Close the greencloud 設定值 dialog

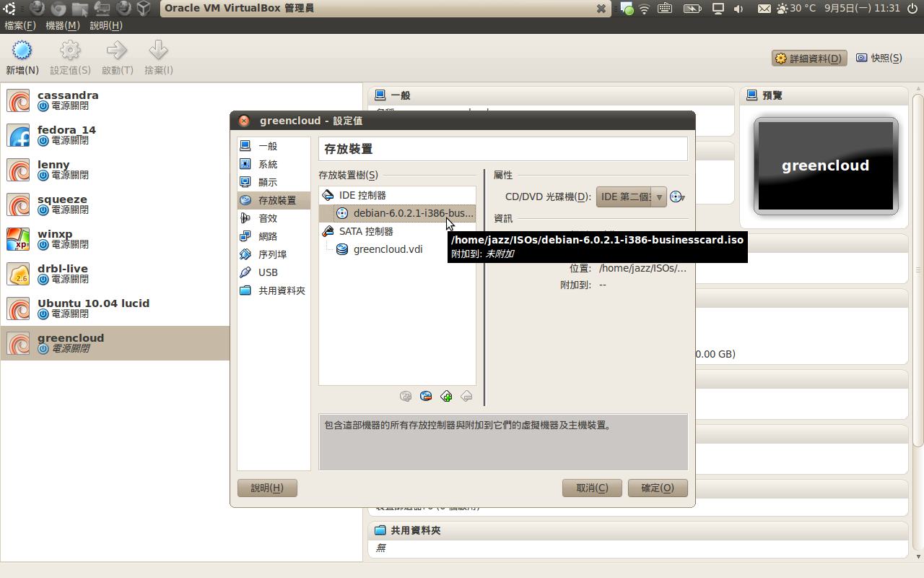[x=244, y=121]
